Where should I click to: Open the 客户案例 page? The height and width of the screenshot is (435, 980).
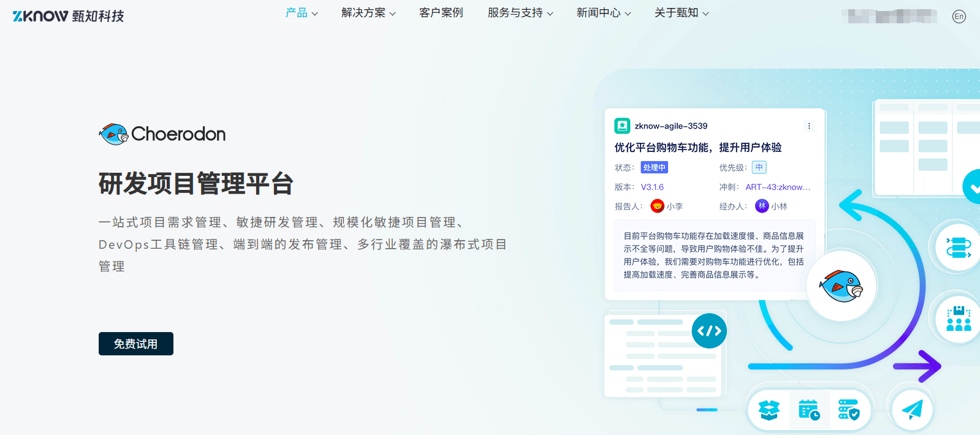click(441, 13)
